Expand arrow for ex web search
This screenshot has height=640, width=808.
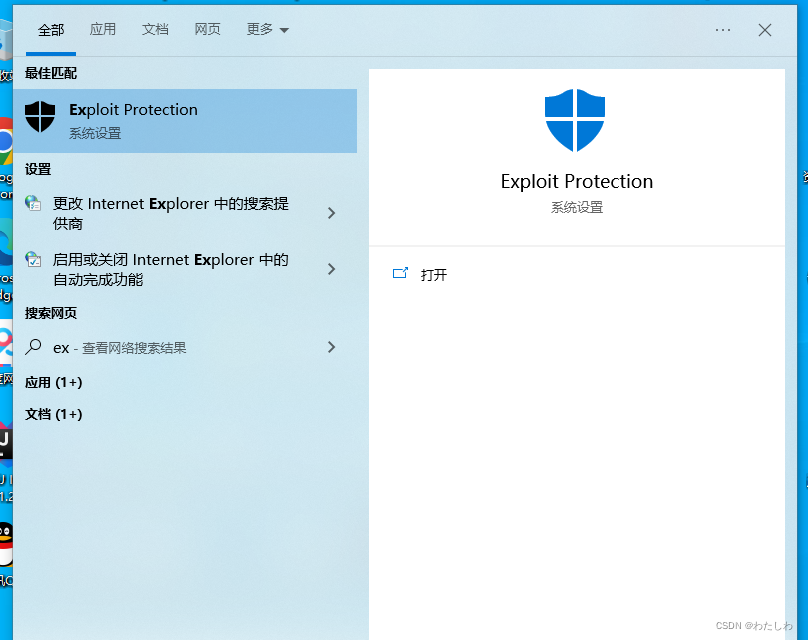(331, 347)
